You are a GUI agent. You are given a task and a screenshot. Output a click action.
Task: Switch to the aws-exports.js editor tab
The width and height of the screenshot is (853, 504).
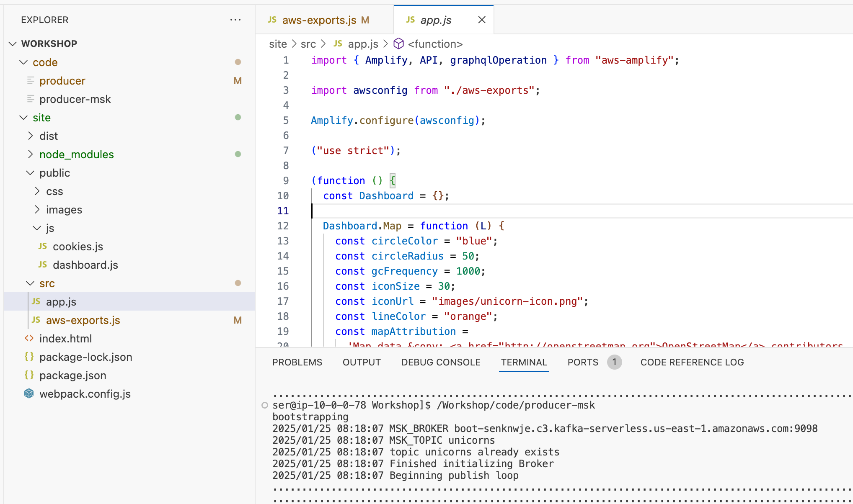[325, 20]
